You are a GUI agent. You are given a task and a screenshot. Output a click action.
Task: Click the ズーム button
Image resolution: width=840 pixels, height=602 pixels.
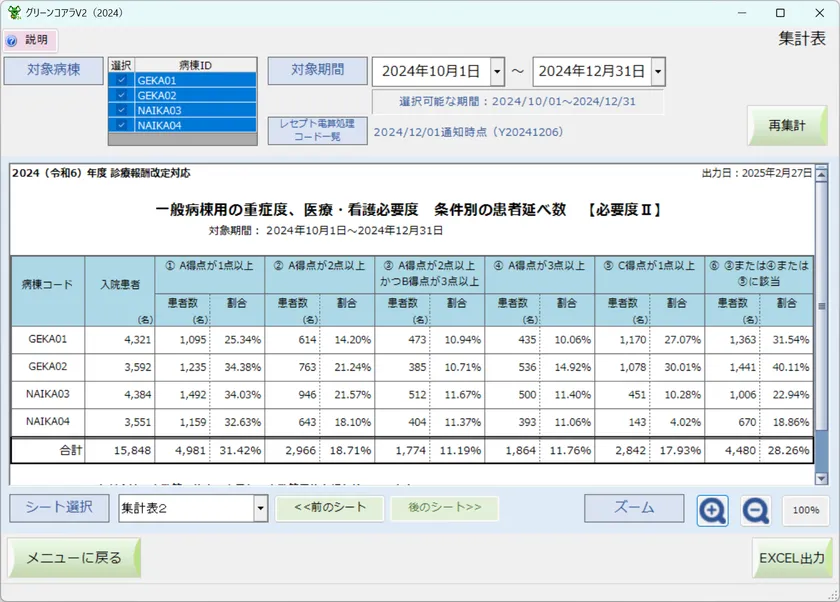click(x=634, y=509)
